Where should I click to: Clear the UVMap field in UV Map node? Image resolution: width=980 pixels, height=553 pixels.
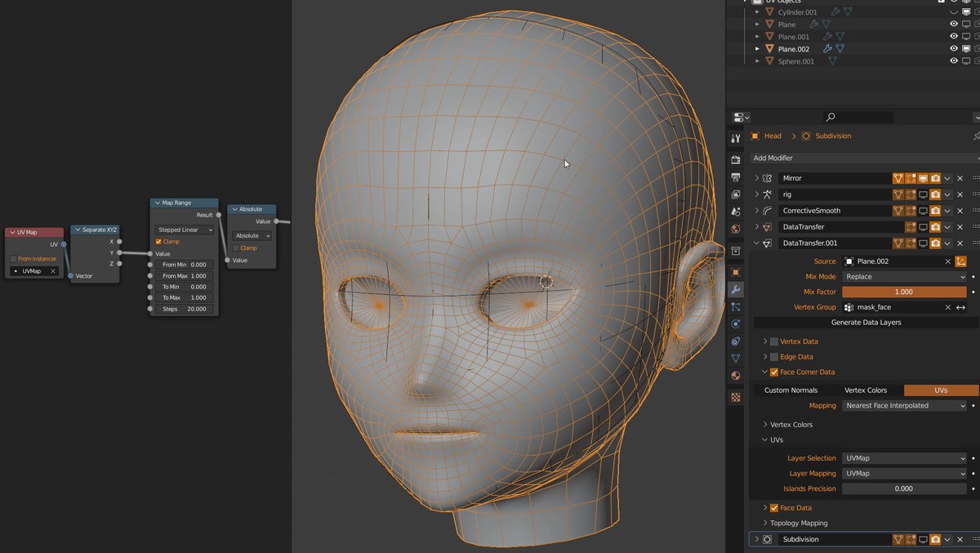(53, 271)
